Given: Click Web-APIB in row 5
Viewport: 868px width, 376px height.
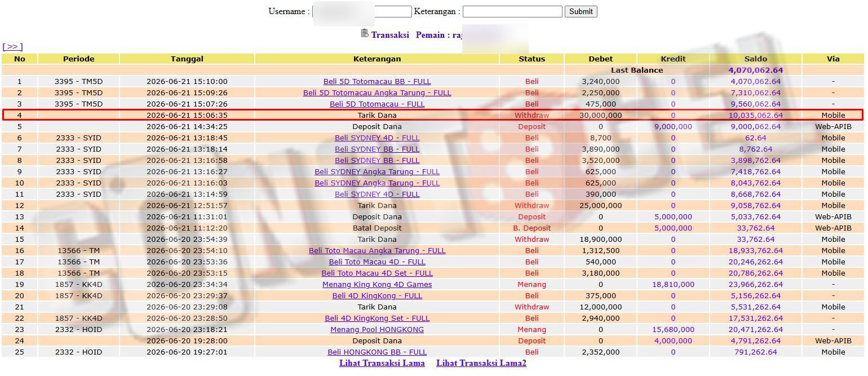Looking at the screenshot, I should coord(833,126).
